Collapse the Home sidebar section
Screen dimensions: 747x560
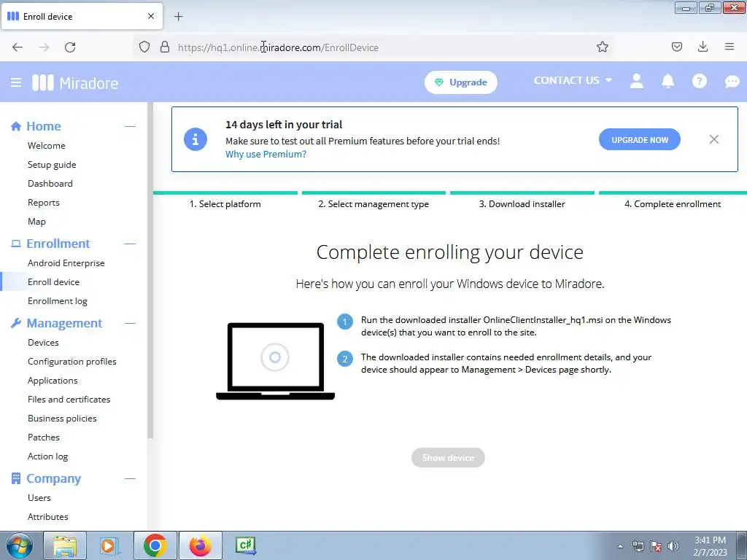tap(130, 126)
